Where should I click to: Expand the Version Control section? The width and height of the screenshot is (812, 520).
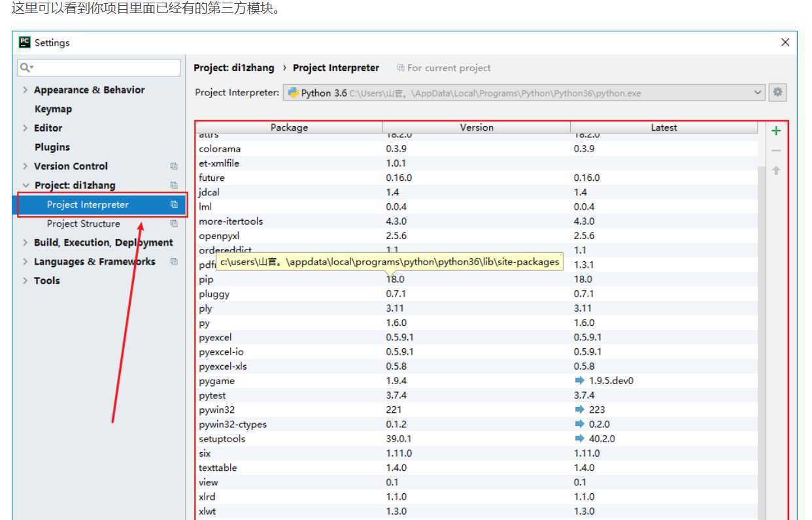(25, 166)
